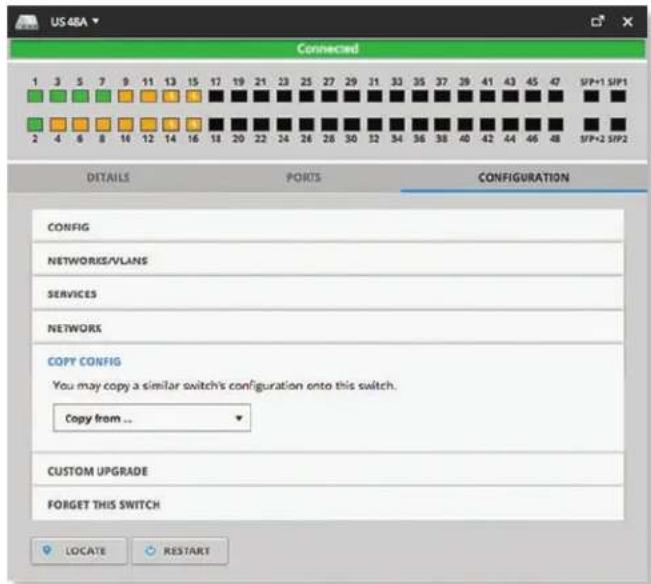Expand the Services section
The width and height of the screenshot is (651, 584).
point(328,294)
